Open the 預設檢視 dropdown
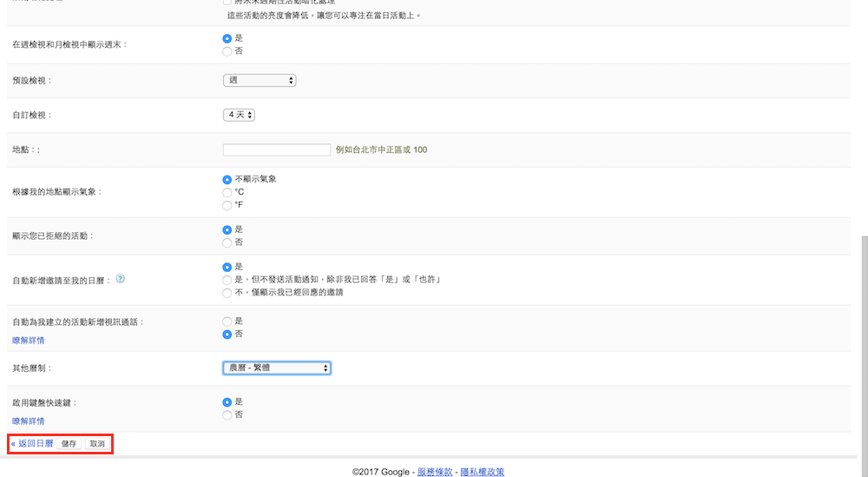This screenshot has height=477, width=868. [260, 80]
